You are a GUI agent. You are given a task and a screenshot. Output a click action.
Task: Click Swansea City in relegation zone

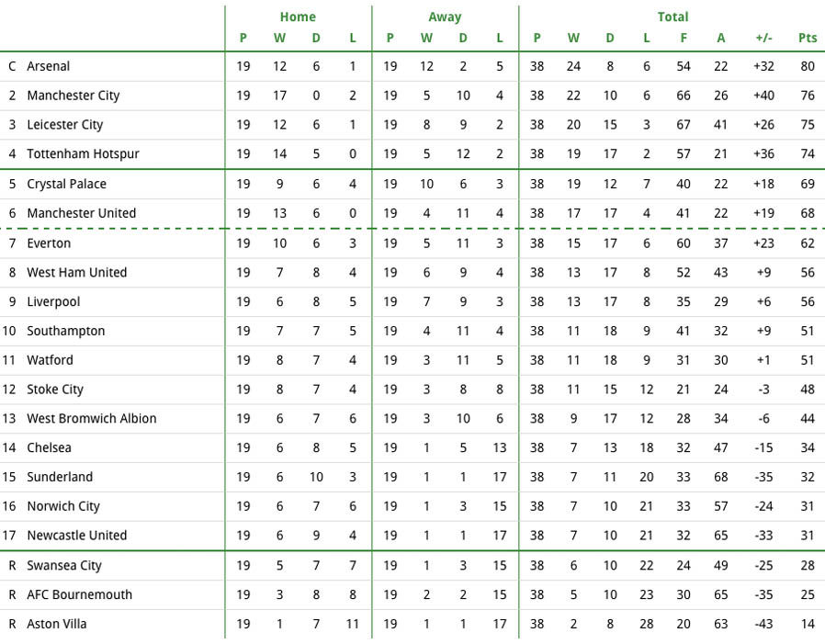click(x=64, y=566)
